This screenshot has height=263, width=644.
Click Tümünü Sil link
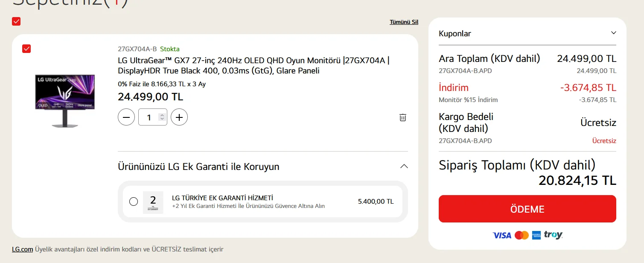(x=404, y=22)
